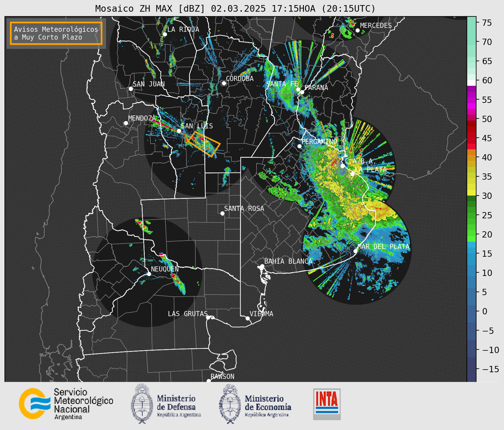
Task: Click the LA PLATA city marker dot
Action: click(353, 174)
